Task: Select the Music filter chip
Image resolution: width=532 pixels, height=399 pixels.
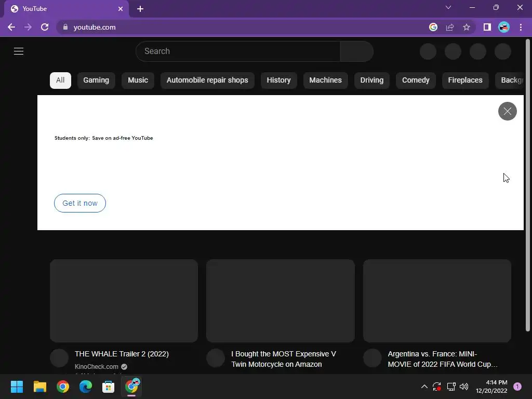Action: [x=138, y=81]
